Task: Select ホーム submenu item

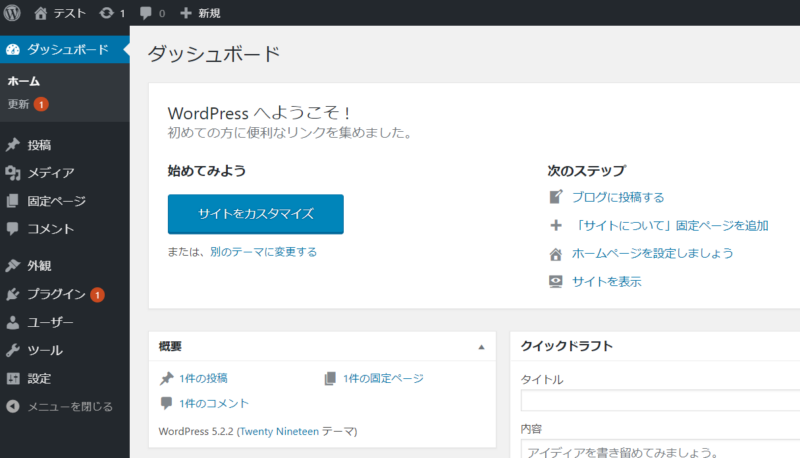Action: (23, 81)
